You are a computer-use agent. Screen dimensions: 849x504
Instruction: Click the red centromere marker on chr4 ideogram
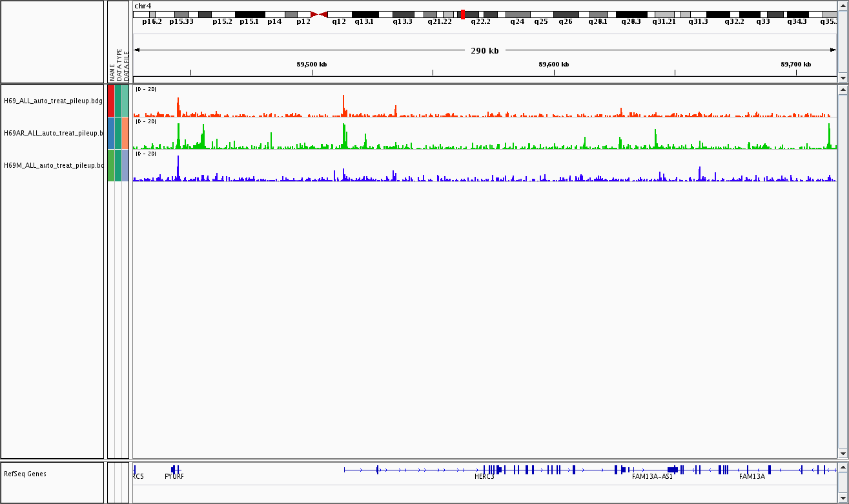pos(319,14)
